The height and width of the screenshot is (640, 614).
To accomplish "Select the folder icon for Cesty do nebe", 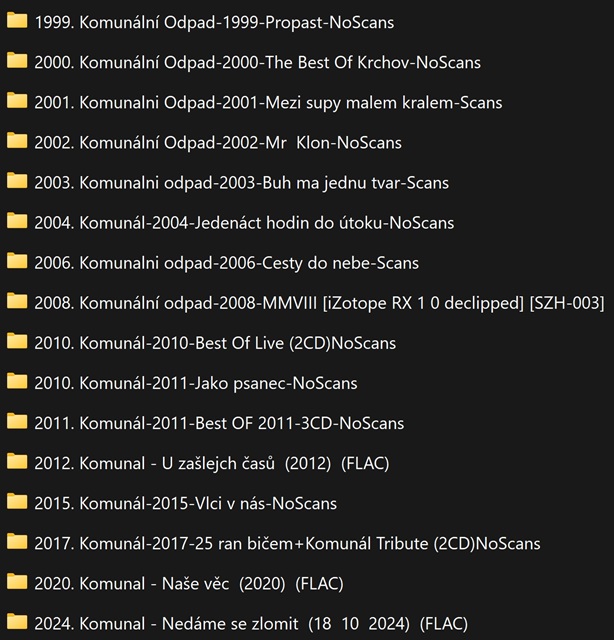I will (17, 261).
